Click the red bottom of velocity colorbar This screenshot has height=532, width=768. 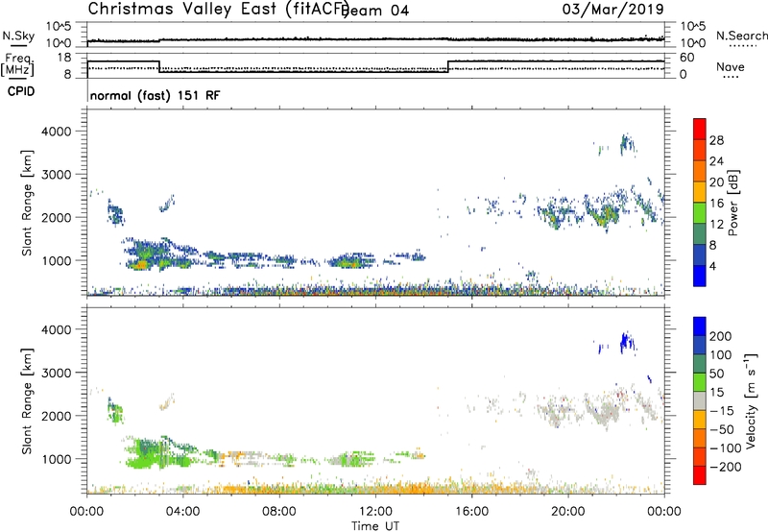pyautogui.click(x=700, y=475)
